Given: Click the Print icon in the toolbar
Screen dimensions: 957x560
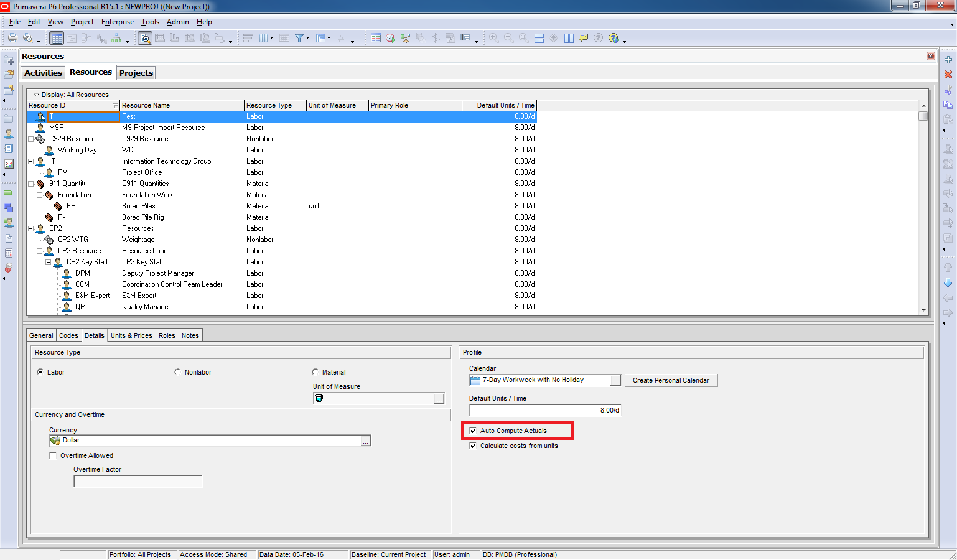Looking at the screenshot, I should 12,38.
